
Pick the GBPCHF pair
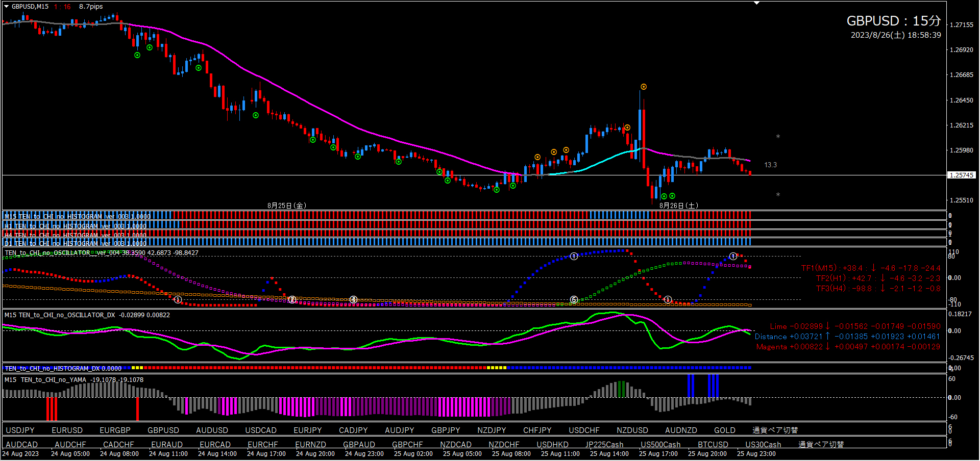pos(407,445)
